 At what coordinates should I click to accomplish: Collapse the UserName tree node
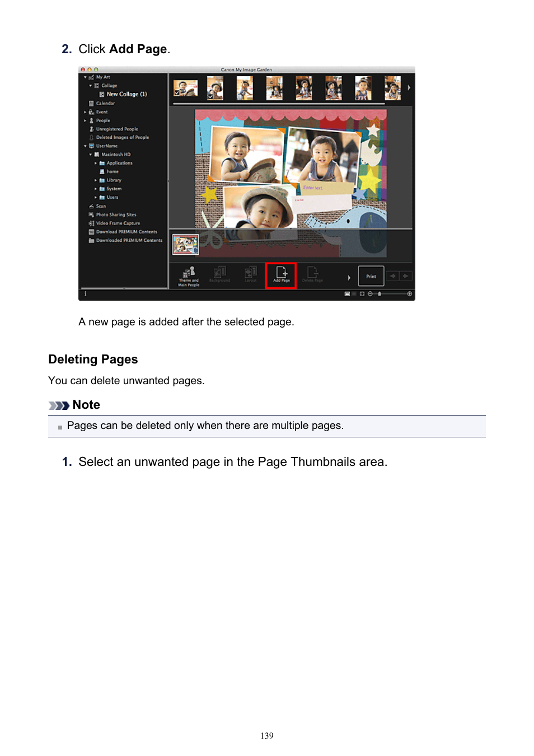coord(85,146)
